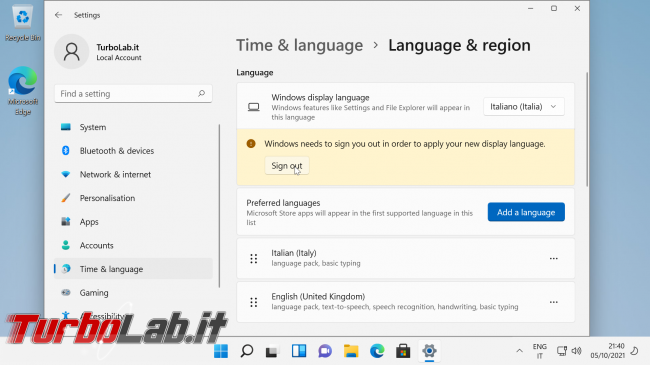Open System settings
This screenshot has width=650, height=365.
pyautogui.click(x=133, y=127)
